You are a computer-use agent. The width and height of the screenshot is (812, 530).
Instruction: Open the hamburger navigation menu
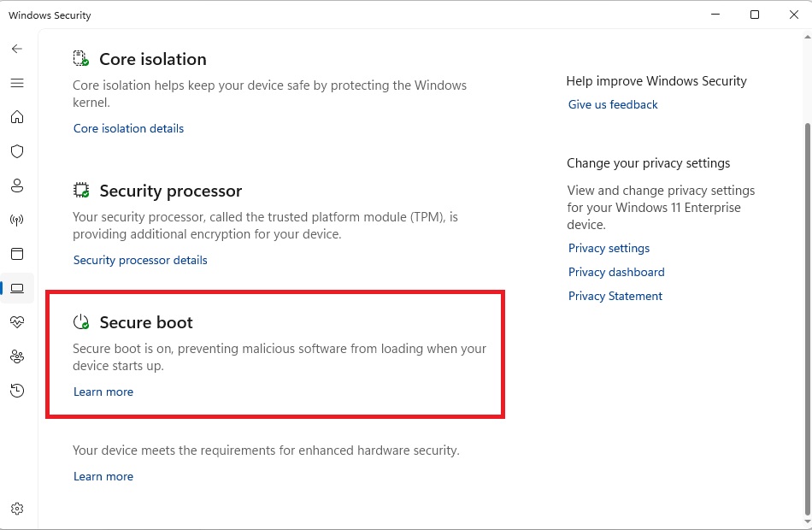17,83
